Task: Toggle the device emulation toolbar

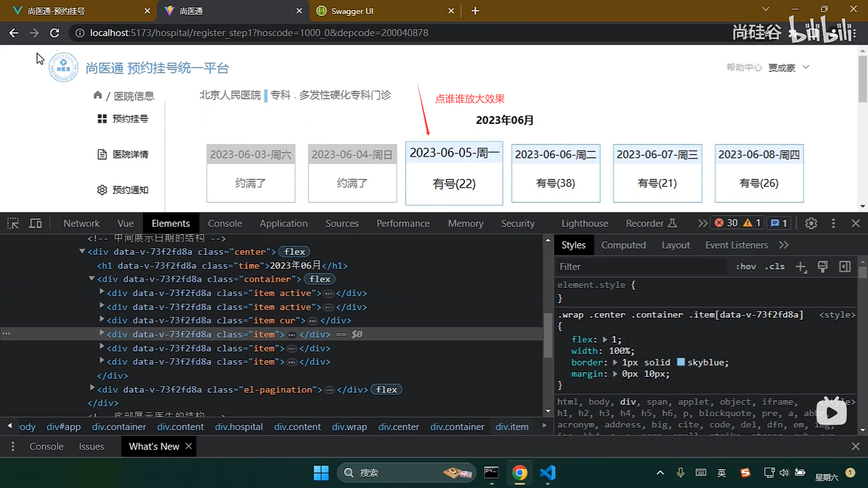Action: click(35, 223)
